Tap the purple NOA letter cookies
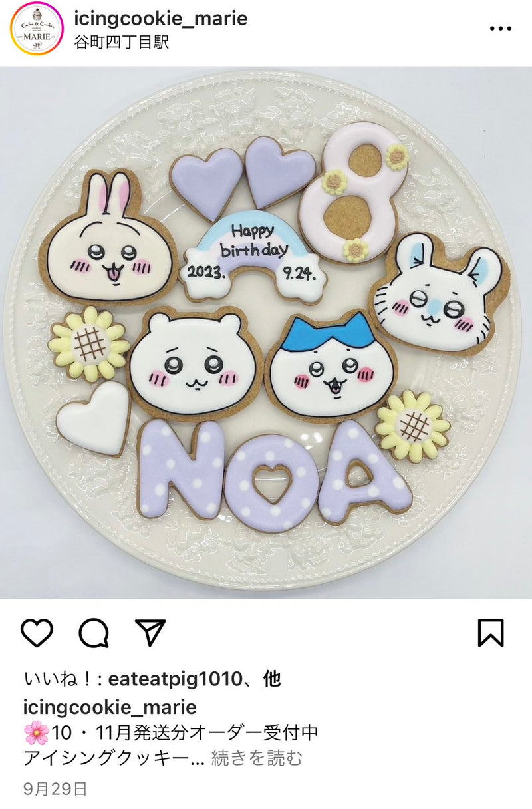The width and height of the screenshot is (532, 809). click(x=274, y=472)
